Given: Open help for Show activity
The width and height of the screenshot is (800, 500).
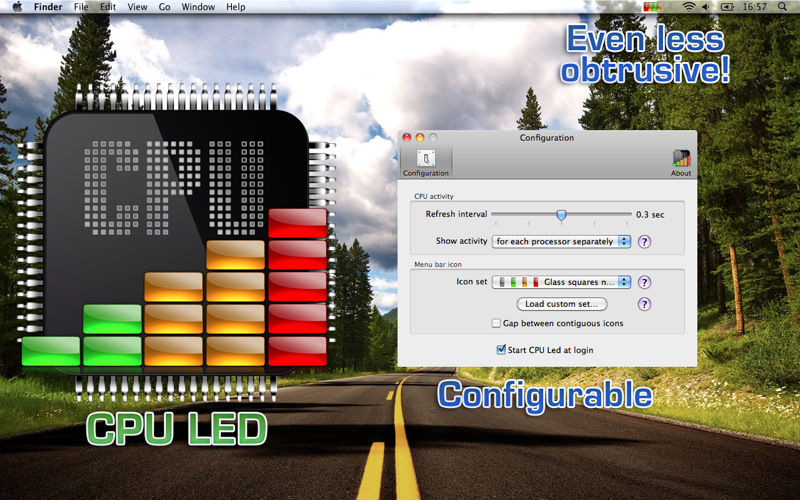Looking at the screenshot, I should 644,241.
